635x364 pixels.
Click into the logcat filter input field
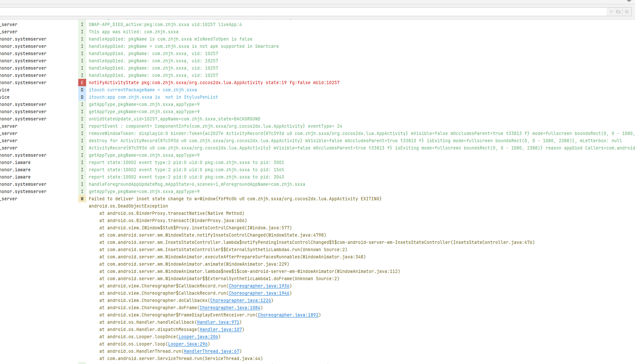pyautogui.click(x=297, y=12)
